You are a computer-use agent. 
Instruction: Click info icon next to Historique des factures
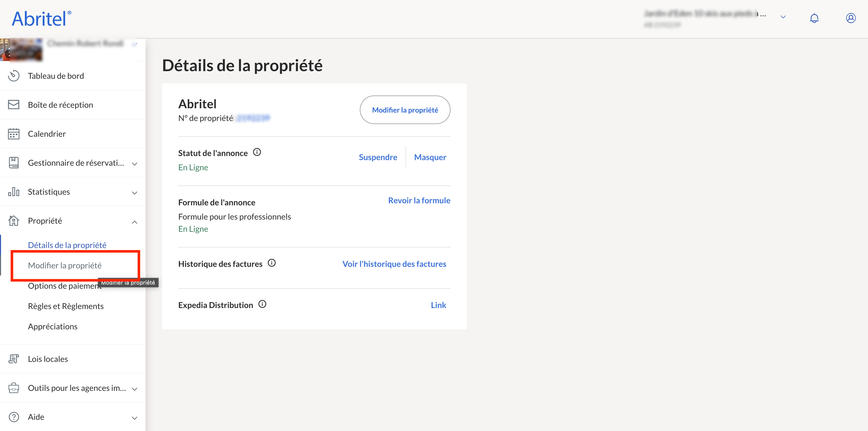(x=271, y=263)
